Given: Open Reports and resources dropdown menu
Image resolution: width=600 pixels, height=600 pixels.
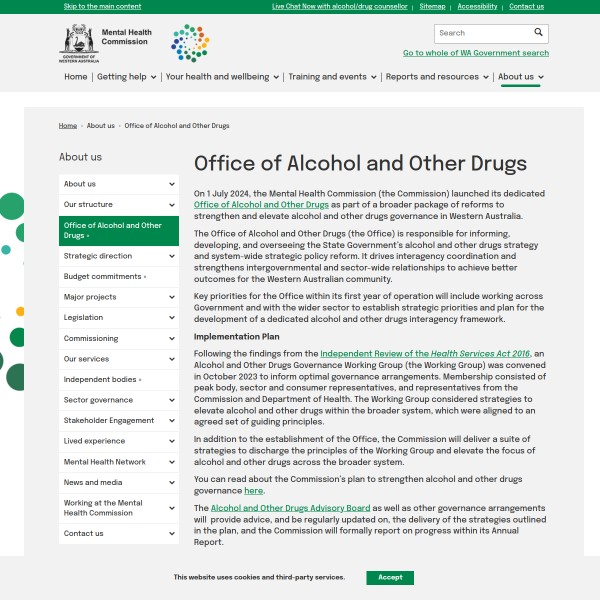Looking at the screenshot, I should (x=437, y=77).
